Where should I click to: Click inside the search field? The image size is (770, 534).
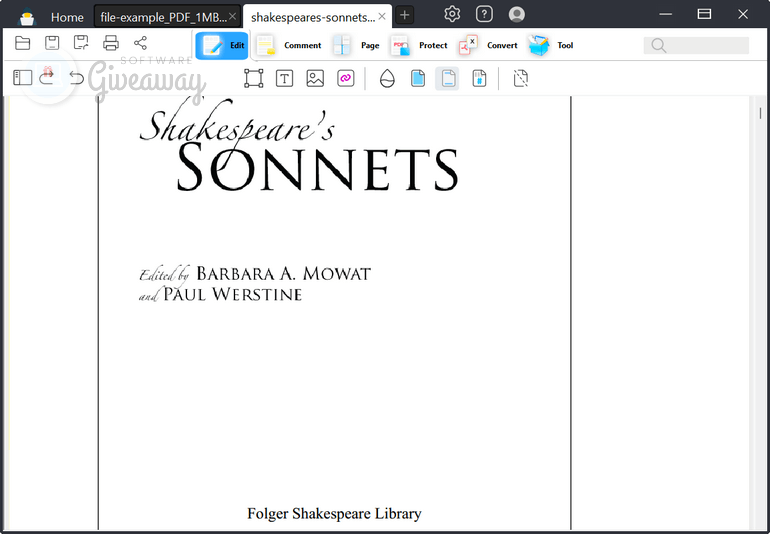tap(696, 46)
